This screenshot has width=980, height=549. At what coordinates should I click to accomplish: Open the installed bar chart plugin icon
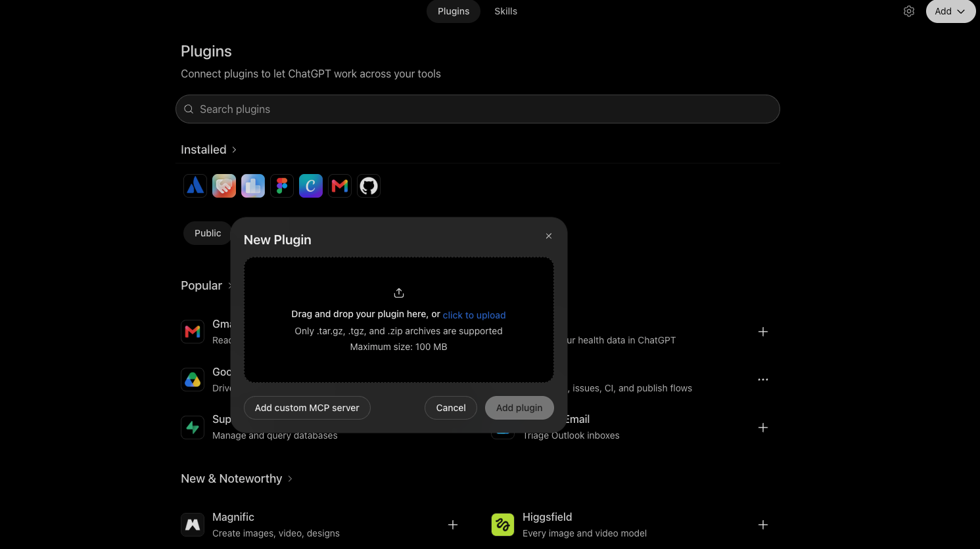pyautogui.click(x=253, y=186)
